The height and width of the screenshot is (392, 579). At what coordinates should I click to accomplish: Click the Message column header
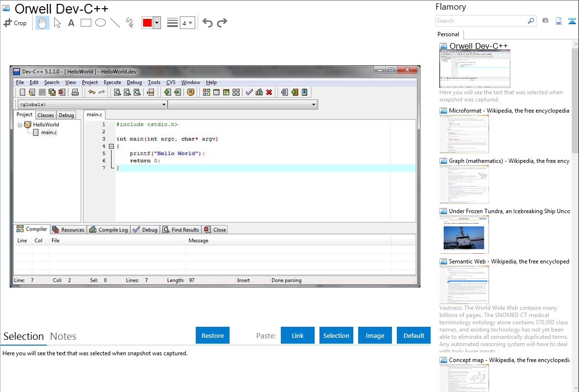[x=289, y=241]
